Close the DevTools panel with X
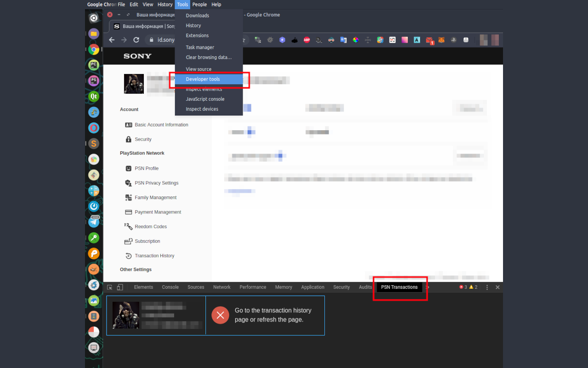 [498, 287]
